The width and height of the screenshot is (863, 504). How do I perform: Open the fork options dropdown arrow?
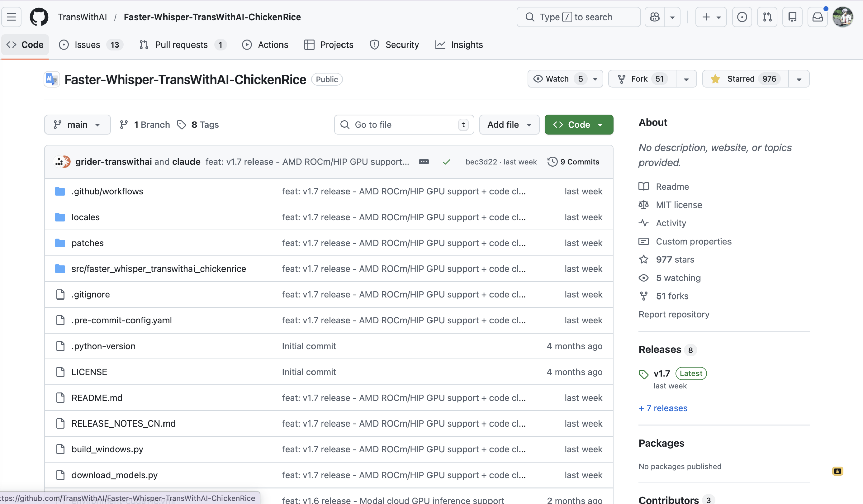[x=686, y=79]
